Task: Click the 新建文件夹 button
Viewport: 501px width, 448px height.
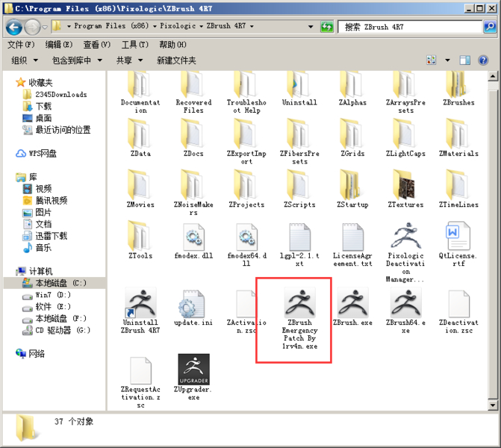Action: point(176,60)
